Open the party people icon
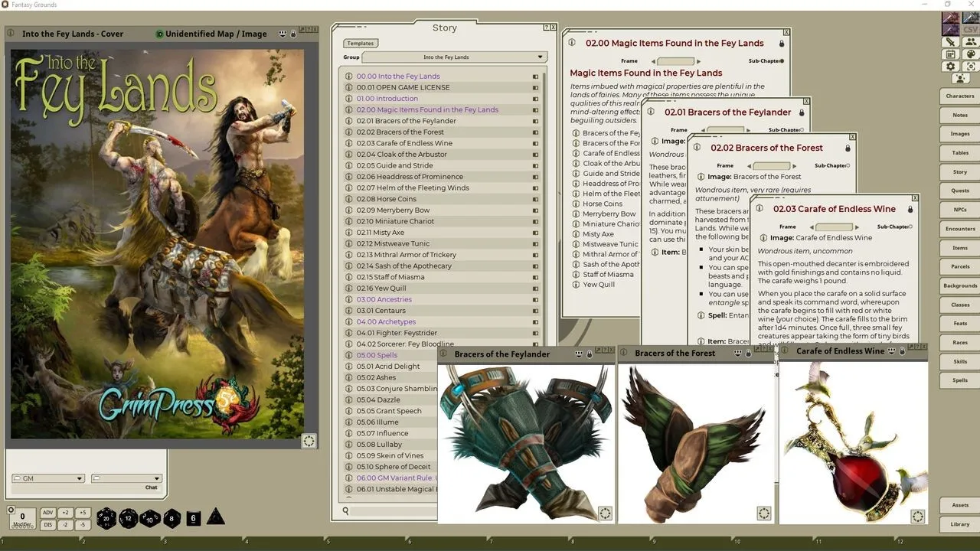 pyautogui.click(x=970, y=42)
